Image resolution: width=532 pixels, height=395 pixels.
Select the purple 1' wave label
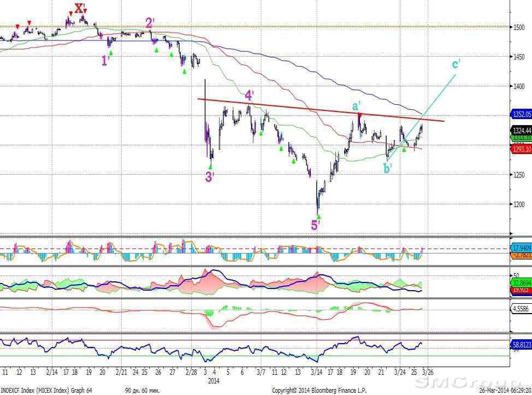(106, 61)
